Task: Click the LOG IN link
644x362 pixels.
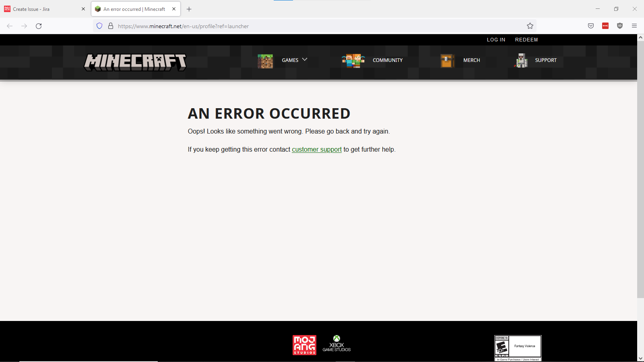Action: tap(496, 40)
